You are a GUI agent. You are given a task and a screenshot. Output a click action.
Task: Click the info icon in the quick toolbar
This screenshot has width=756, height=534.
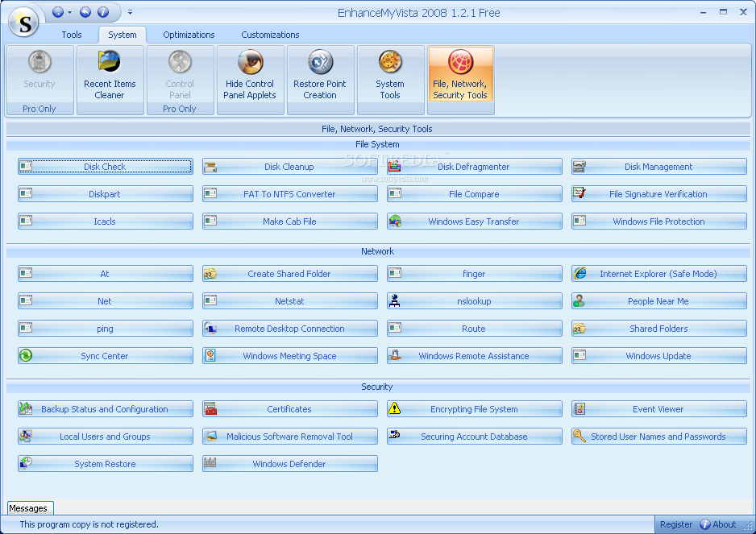102,12
